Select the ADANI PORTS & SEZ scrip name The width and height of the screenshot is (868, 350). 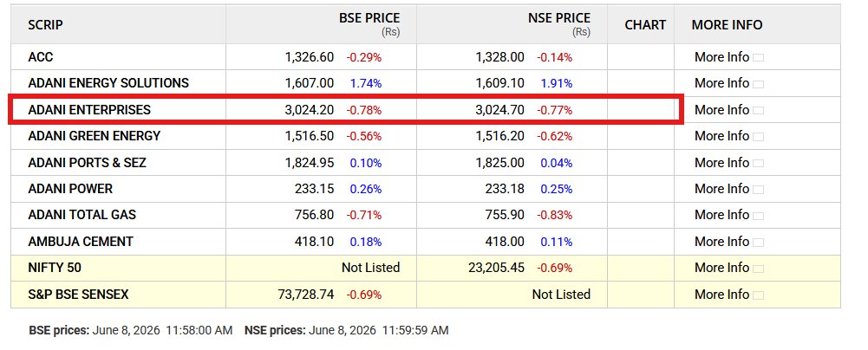87,163
